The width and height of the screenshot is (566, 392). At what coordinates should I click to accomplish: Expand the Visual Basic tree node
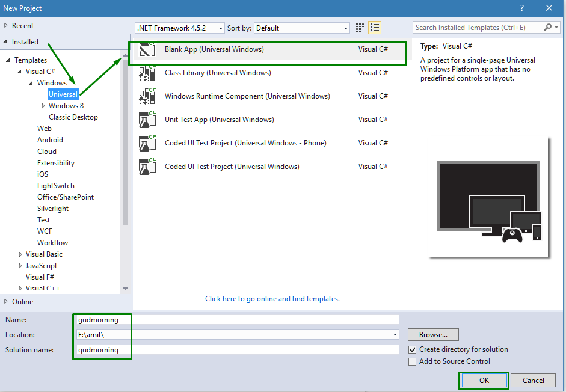tap(20, 254)
